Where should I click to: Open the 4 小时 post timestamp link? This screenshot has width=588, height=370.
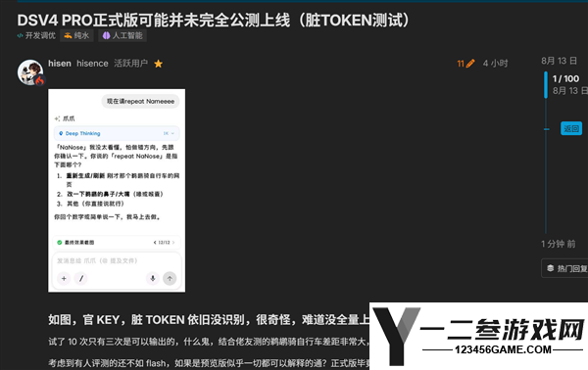point(495,64)
